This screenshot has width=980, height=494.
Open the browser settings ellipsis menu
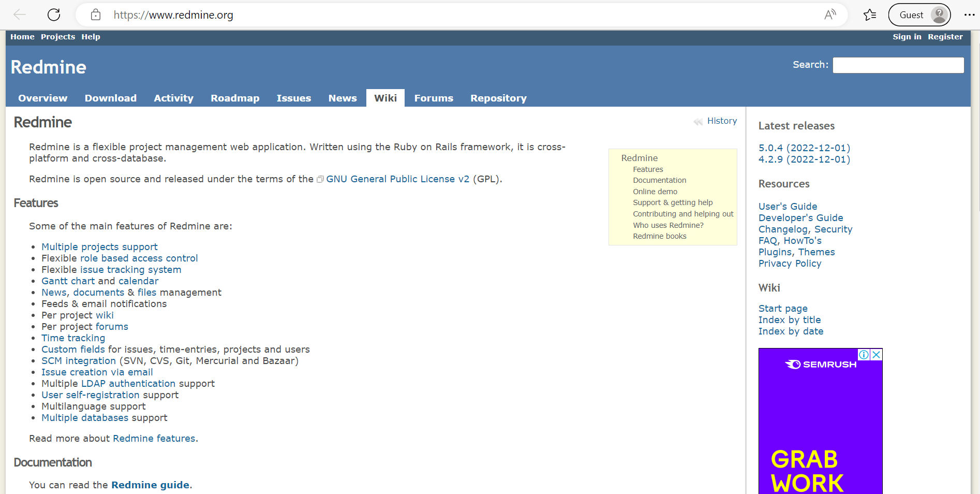[x=969, y=14]
